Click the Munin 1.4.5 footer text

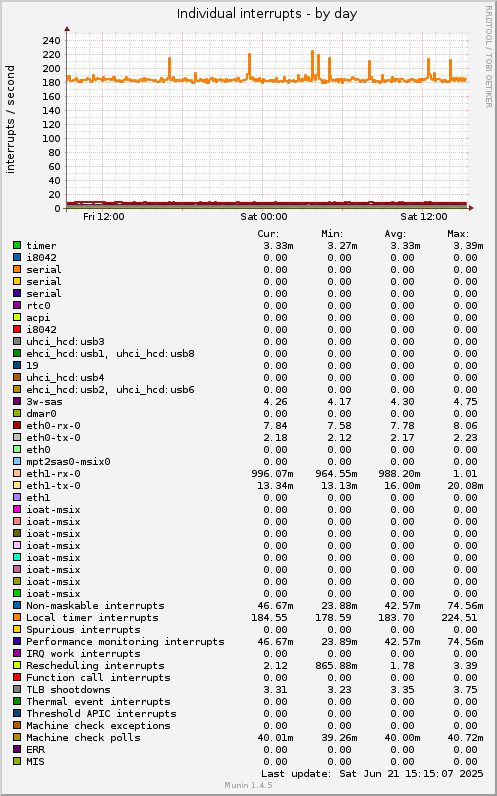click(x=248, y=785)
